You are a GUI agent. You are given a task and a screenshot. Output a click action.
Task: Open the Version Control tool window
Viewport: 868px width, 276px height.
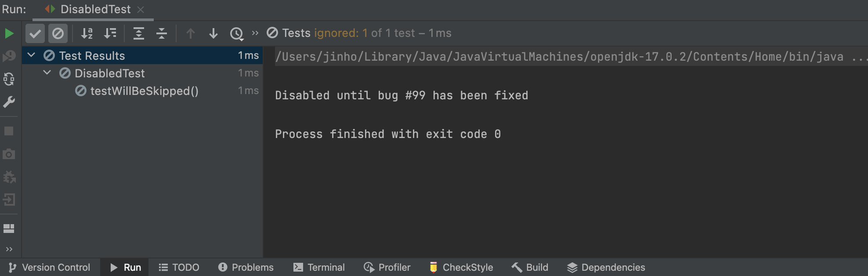[49, 267]
